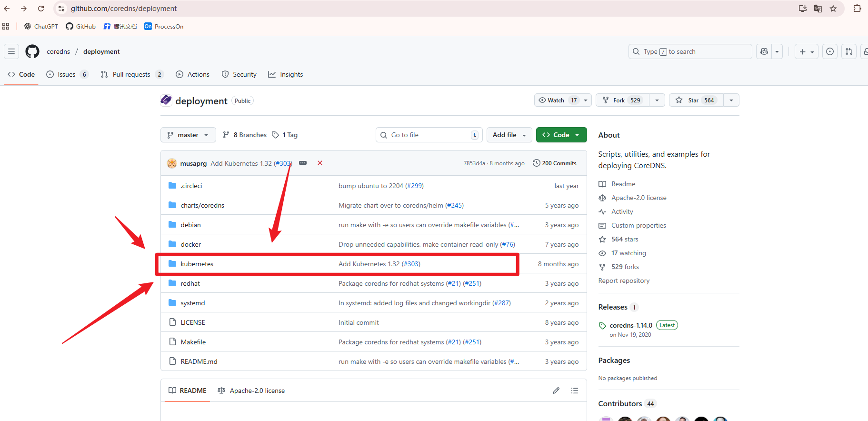
Task: Go back using browser back arrow
Action: [7, 9]
